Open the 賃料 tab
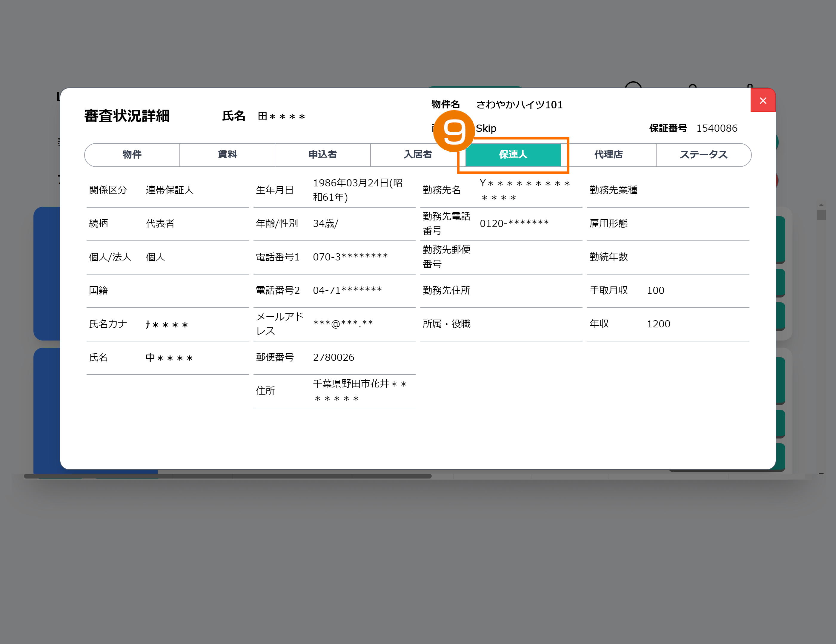The height and width of the screenshot is (644, 836). (227, 155)
